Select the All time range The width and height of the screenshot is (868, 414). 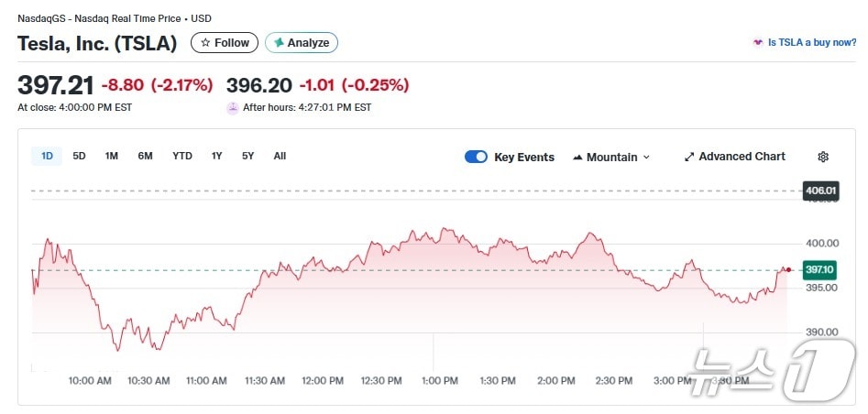point(280,156)
